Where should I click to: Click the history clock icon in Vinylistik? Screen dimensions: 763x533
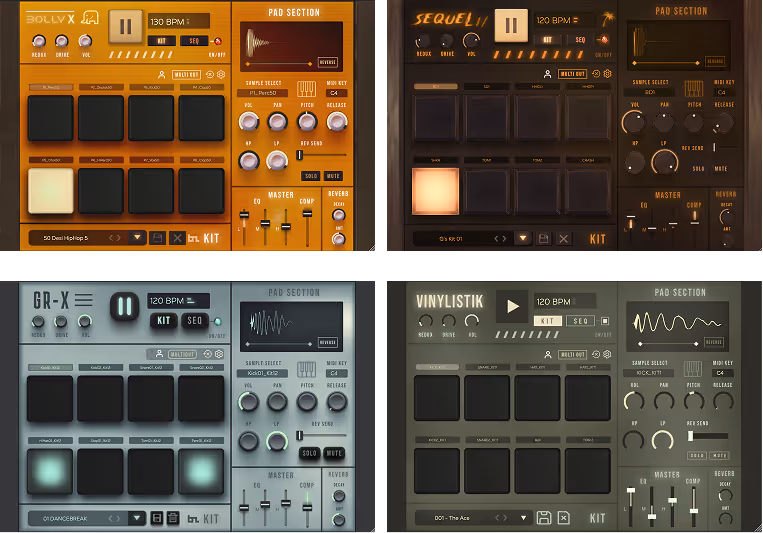[596, 354]
